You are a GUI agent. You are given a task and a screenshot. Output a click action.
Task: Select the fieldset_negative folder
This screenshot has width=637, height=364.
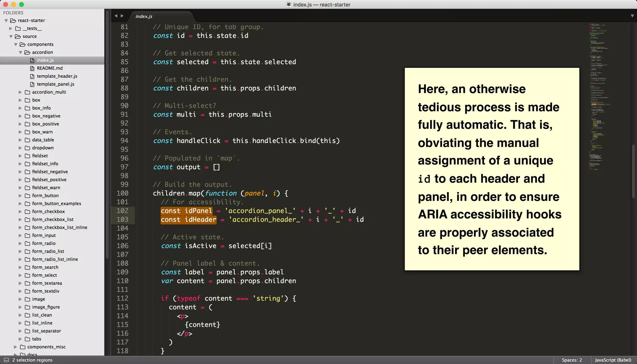pyautogui.click(x=50, y=172)
